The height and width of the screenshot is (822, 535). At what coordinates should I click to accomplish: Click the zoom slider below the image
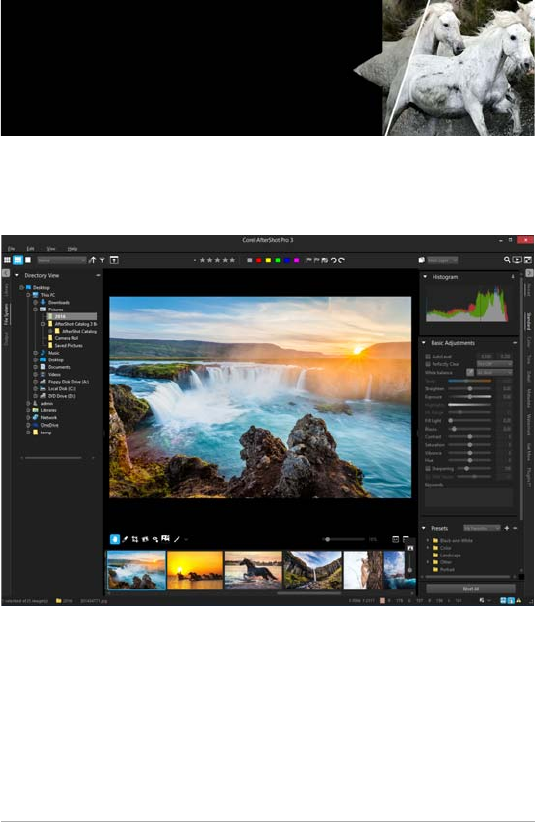click(x=343, y=539)
